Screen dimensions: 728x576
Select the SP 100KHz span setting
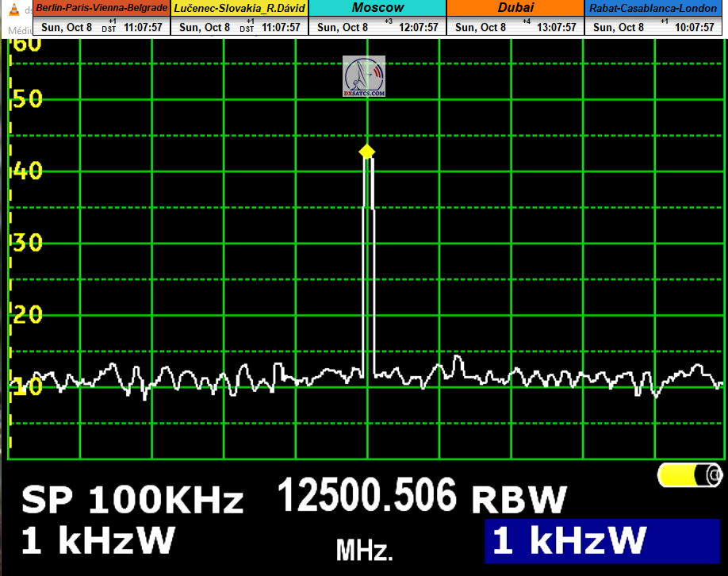click(x=132, y=501)
